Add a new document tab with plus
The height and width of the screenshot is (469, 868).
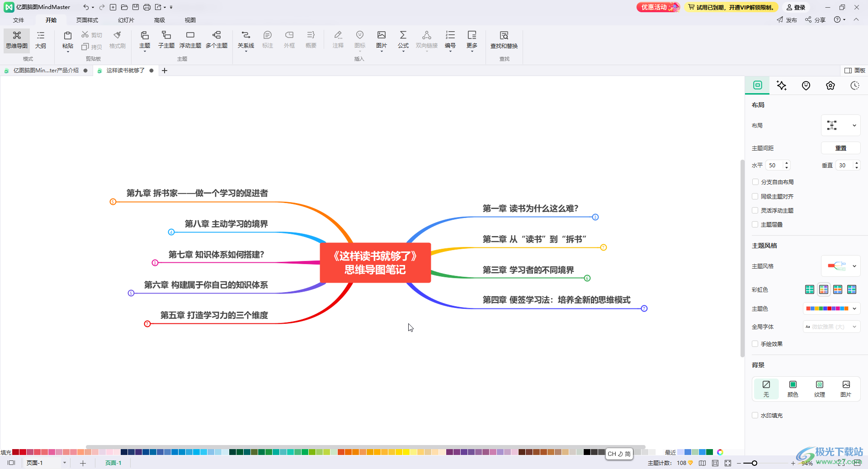[x=165, y=71]
